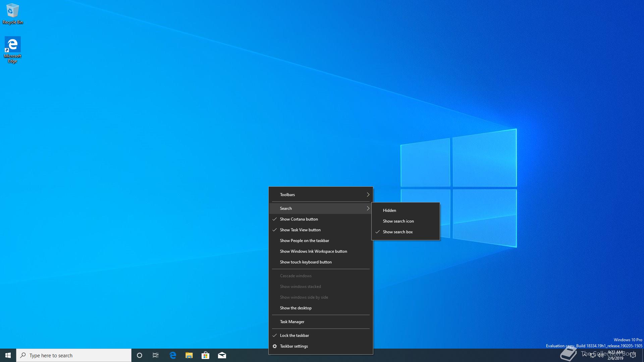Uncheck Show Cortana button
Screen dimensions: 644x362
[x=299, y=219]
